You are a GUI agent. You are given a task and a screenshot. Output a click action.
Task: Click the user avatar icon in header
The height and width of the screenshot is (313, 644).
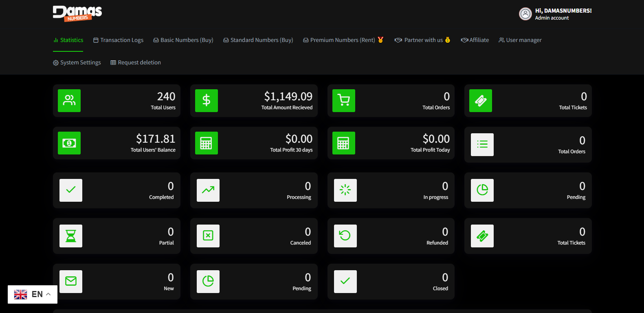525,14
